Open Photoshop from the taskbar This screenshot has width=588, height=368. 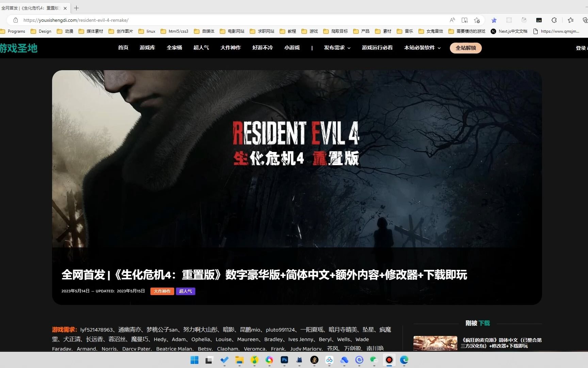[284, 360]
